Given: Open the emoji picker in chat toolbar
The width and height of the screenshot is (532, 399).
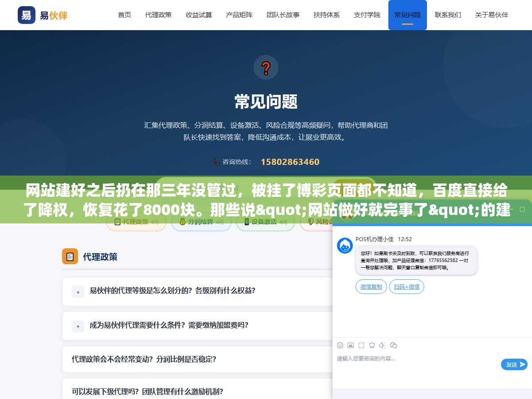Looking at the screenshot, I should 340,345.
